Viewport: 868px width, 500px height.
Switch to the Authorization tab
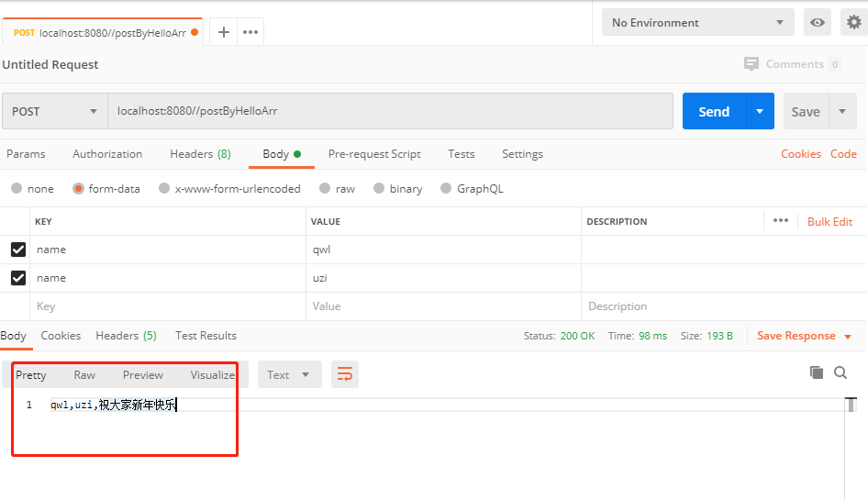tap(107, 154)
